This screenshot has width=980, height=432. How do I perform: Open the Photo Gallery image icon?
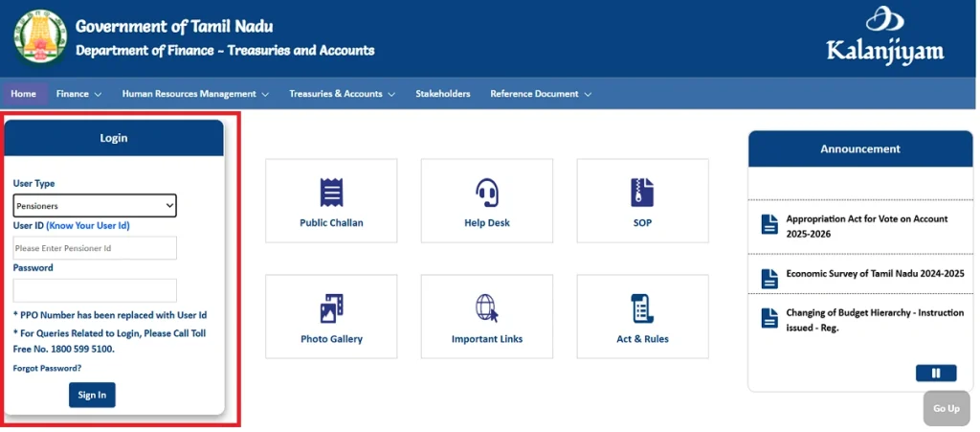(331, 308)
